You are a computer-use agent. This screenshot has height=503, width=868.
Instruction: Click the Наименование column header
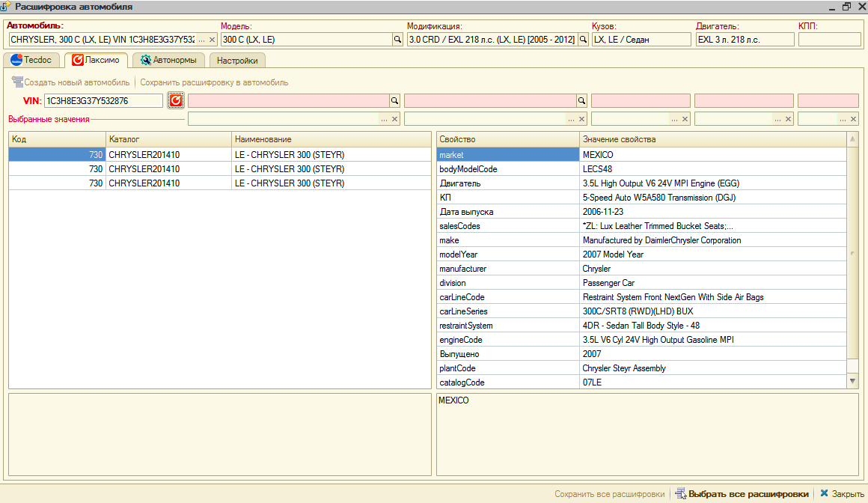point(331,139)
